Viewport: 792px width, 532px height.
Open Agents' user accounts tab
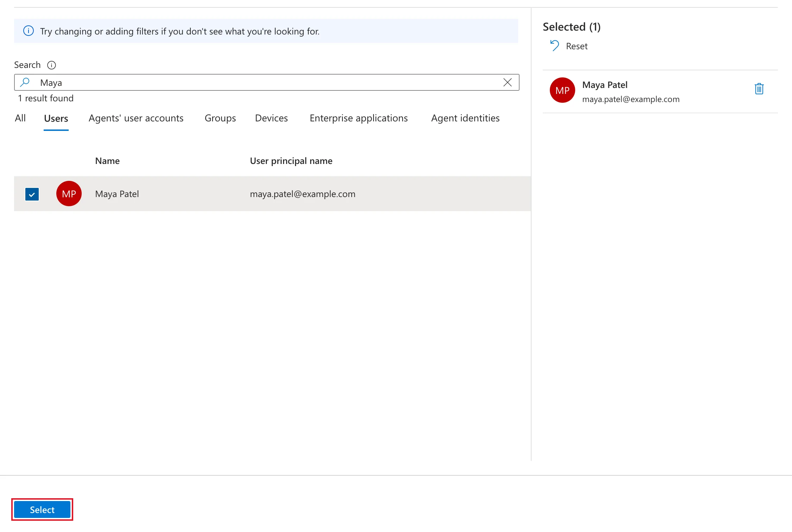click(x=136, y=118)
